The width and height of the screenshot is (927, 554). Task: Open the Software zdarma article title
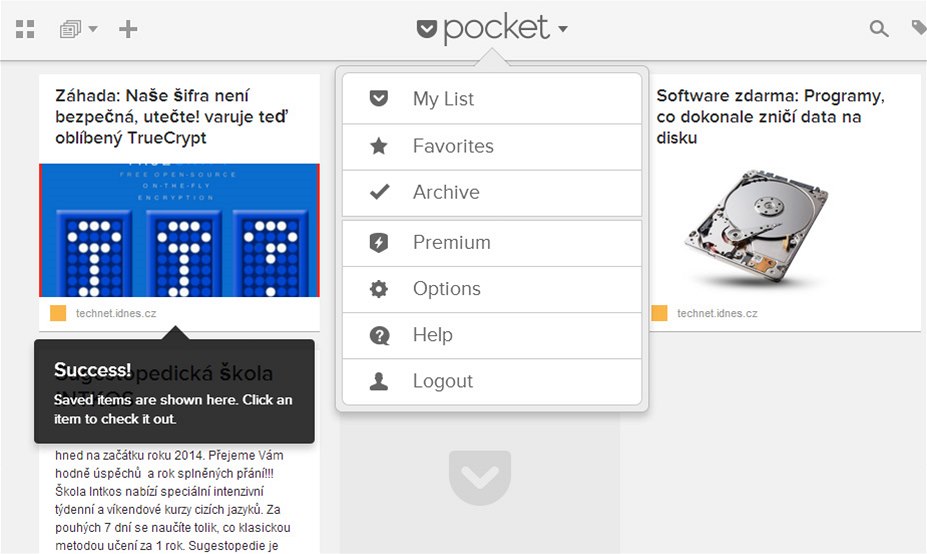point(770,116)
